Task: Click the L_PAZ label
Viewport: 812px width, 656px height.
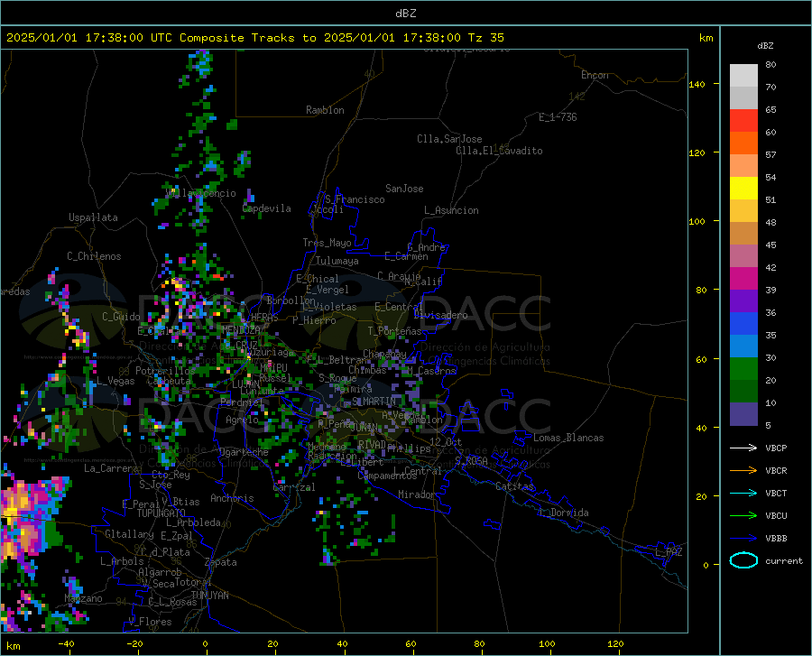Action: 669,552
